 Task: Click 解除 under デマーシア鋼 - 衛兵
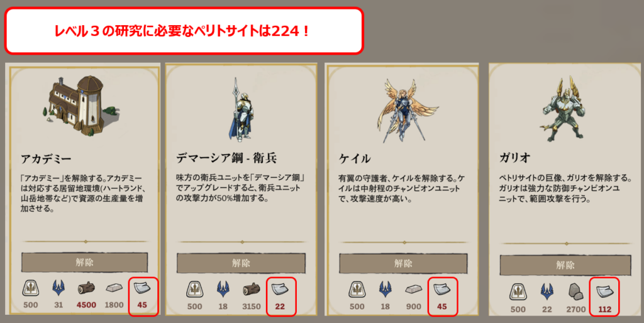[241, 263]
